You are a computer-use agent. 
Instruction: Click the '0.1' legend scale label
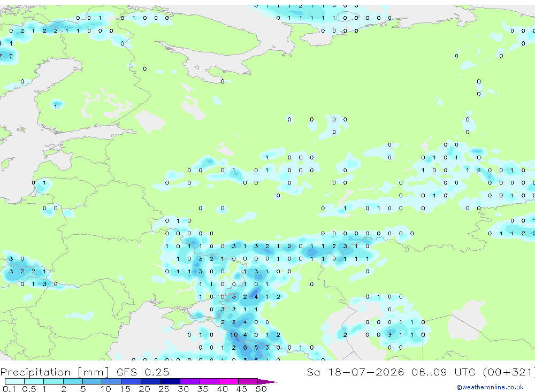click(9, 389)
